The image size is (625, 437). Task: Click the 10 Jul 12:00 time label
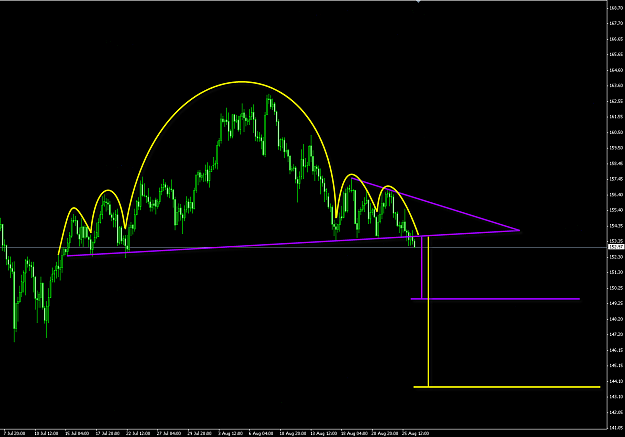click(46, 433)
